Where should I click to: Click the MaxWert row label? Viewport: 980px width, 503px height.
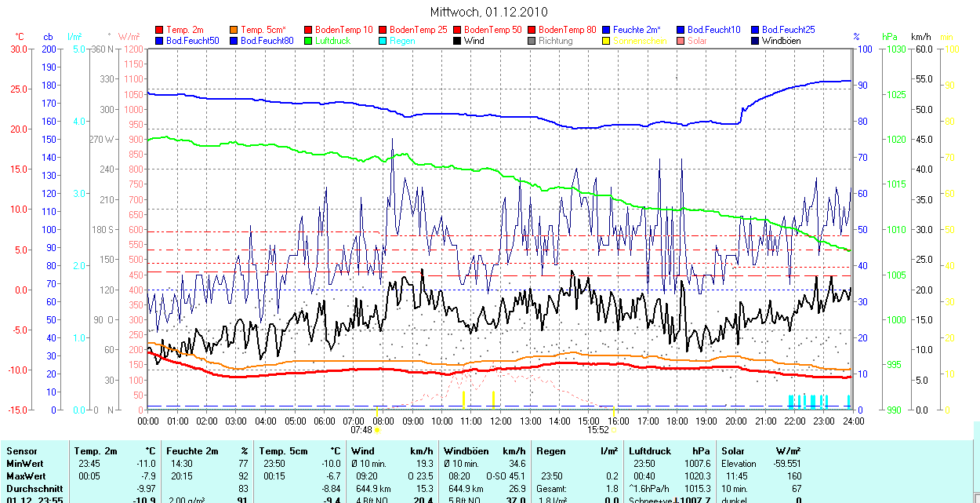tap(27, 476)
